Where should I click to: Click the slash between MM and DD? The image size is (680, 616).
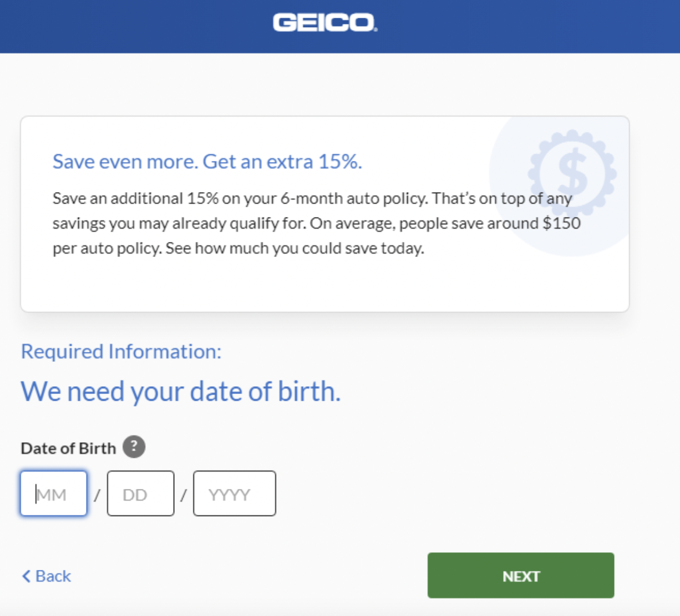(97, 494)
